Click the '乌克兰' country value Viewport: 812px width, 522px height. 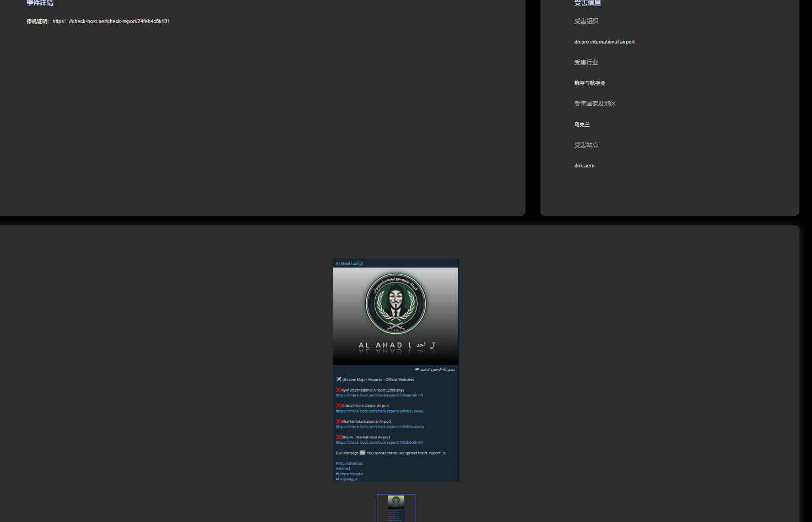coord(582,124)
